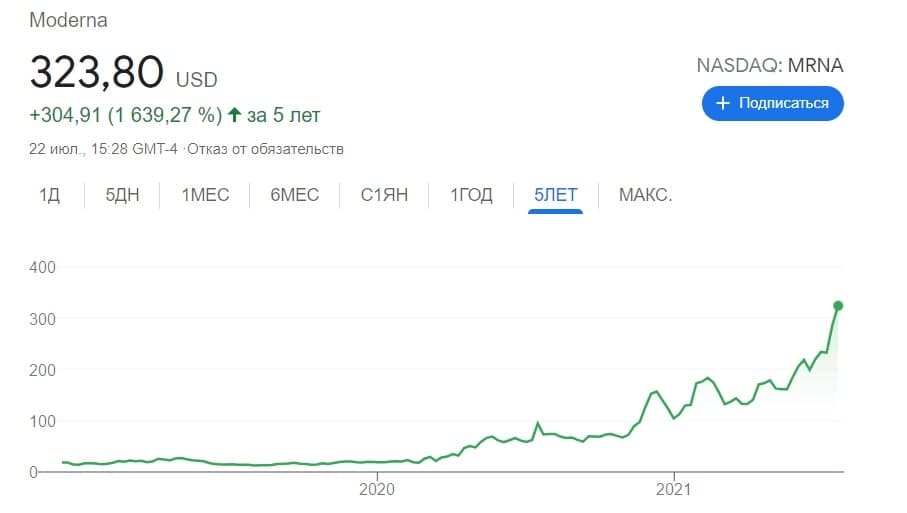Image resolution: width=907 pixels, height=513 pixels.
Task: Click the 2020 label on the time axis
Action: point(377,490)
